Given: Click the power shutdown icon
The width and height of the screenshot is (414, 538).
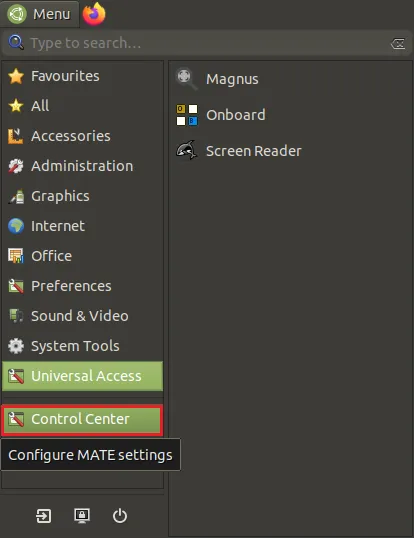Looking at the screenshot, I should [120, 516].
